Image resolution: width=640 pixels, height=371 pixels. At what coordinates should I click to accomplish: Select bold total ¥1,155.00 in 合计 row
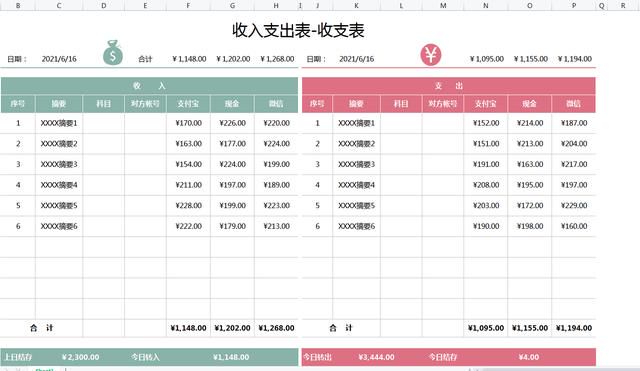(x=530, y=328)
